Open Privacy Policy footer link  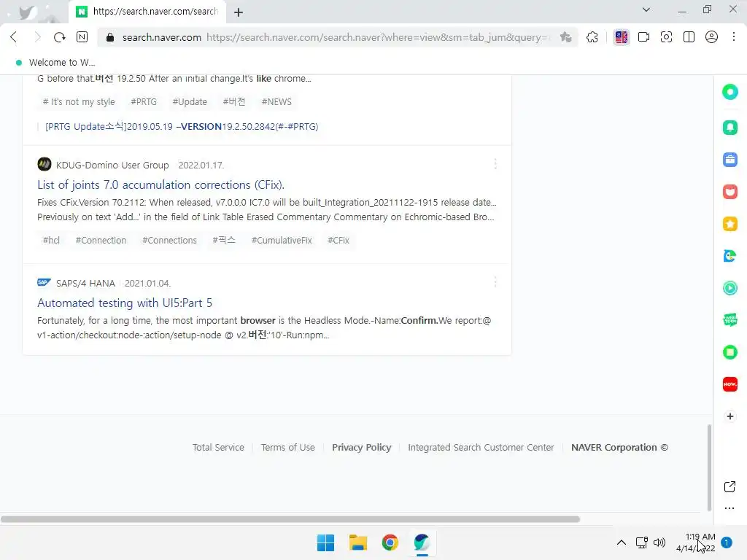click(x=362, y=448)
